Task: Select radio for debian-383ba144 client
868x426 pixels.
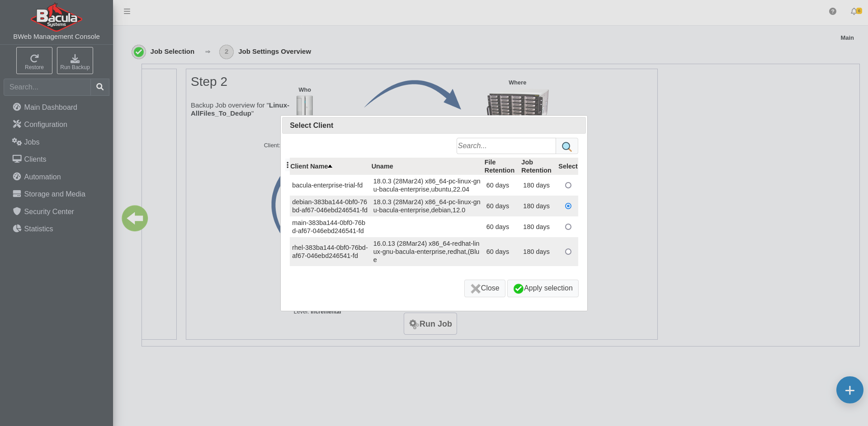Action: (568, 206)
